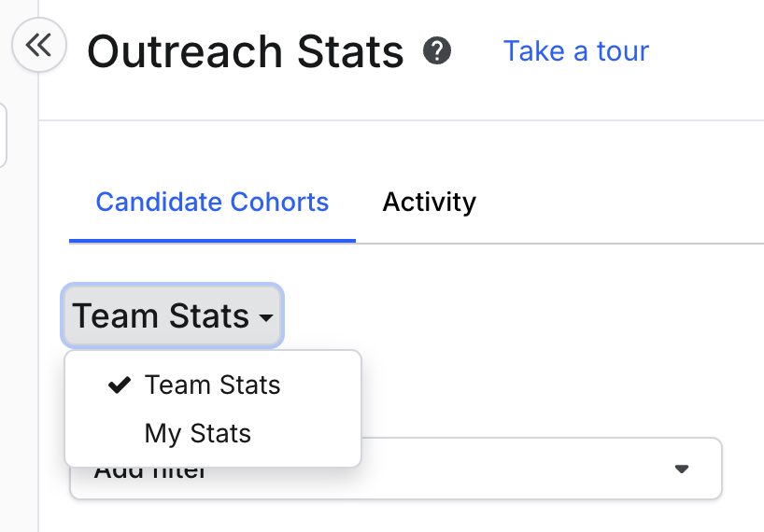764x532 pixels.
Task: Click the Add filter placeholder text
Action: click(149, 471)
